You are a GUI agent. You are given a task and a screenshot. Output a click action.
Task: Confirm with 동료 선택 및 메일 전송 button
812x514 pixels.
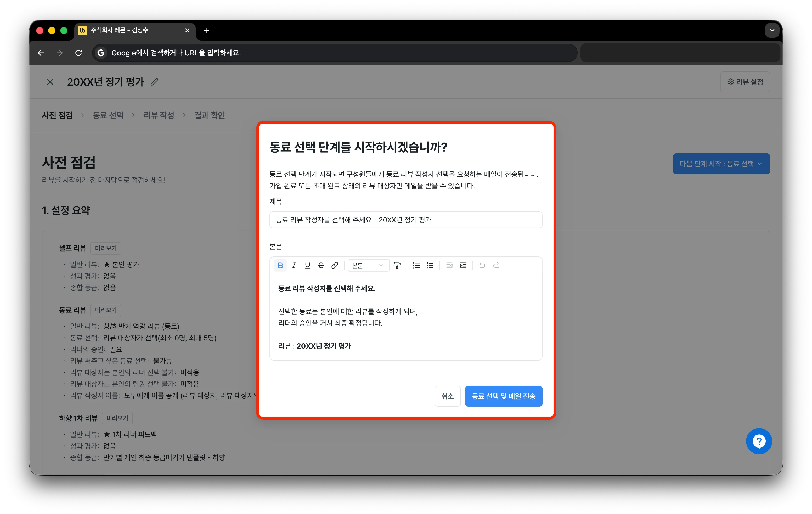504,396
